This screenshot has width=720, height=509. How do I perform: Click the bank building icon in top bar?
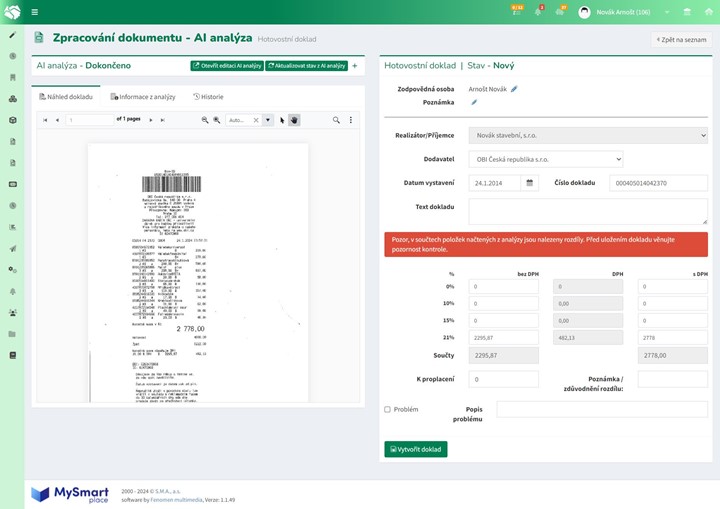(x=687, y=12)
